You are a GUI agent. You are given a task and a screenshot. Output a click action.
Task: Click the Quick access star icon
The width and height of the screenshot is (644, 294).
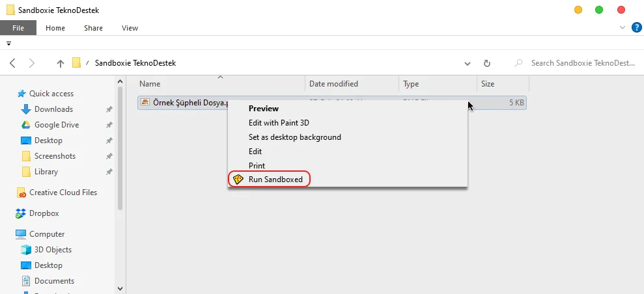pyautogui.click(x=21, y=94)
